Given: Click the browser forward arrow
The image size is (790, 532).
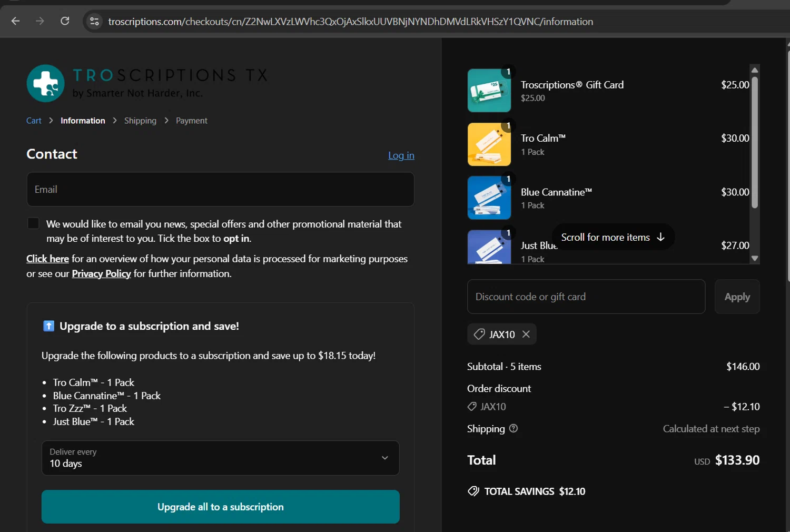Looking at the screenshot, I should point(40,21).
